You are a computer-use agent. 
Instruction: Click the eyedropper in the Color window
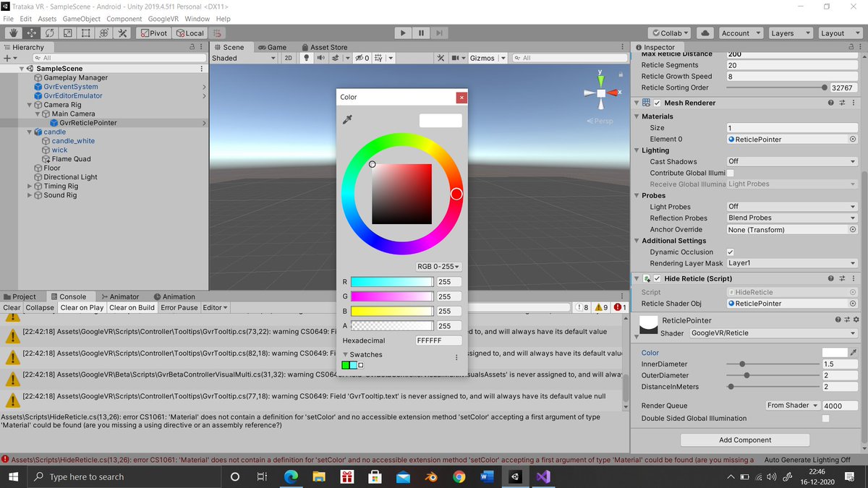point(346,119)
